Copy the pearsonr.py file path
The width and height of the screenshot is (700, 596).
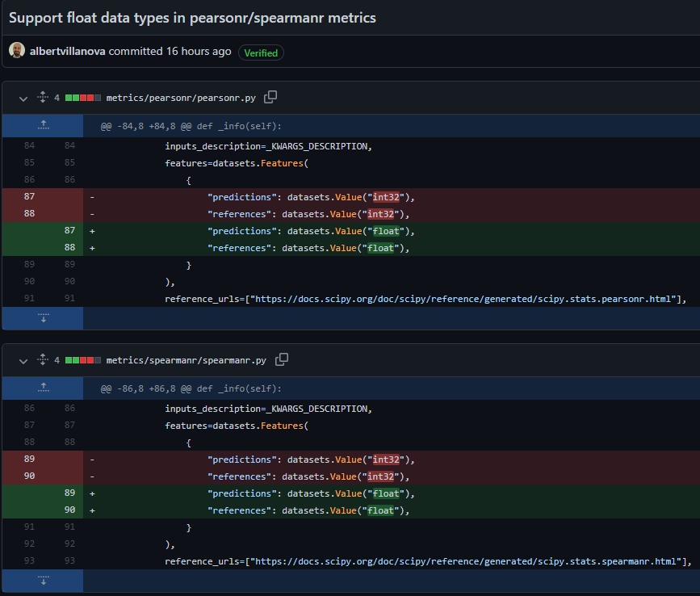tap(270, 97)
